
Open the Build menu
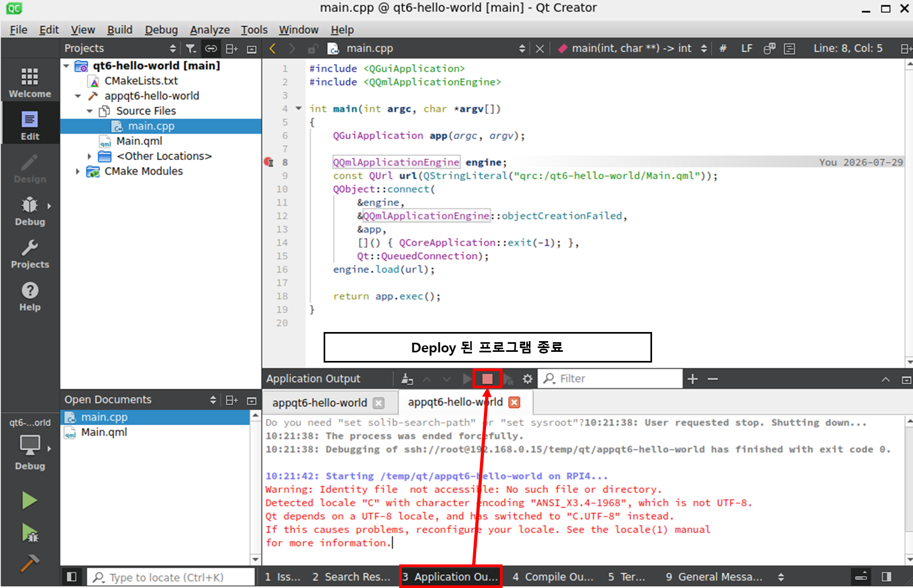[x=119, y=29]
